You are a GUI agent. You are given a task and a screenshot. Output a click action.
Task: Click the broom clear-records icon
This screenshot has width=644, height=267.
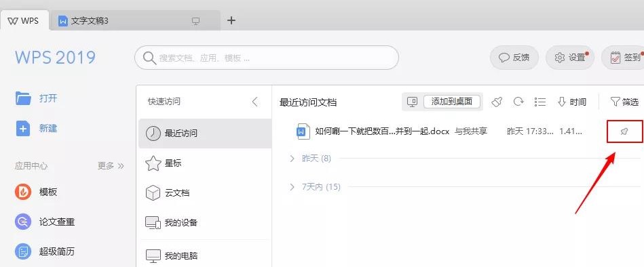click(x=497, y=102)
